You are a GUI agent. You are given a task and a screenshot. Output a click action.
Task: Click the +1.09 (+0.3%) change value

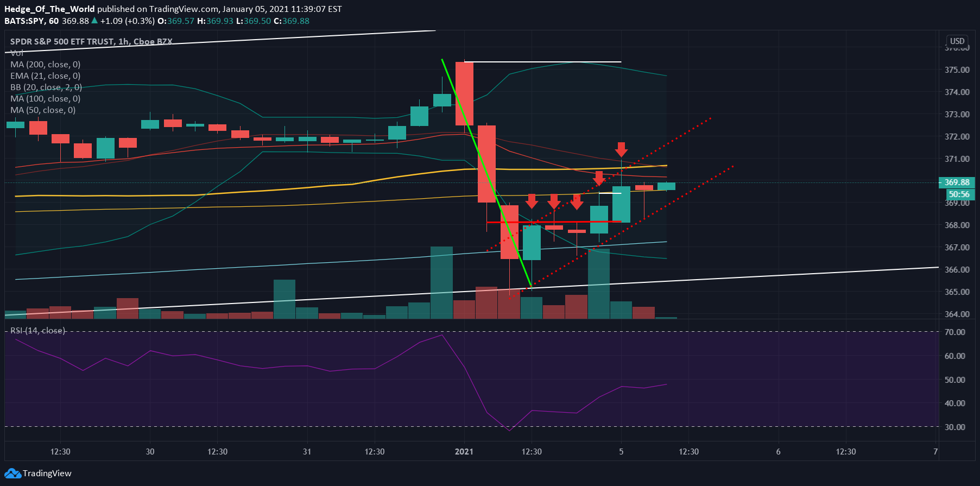pyautogui.click(x=128, y=21)
